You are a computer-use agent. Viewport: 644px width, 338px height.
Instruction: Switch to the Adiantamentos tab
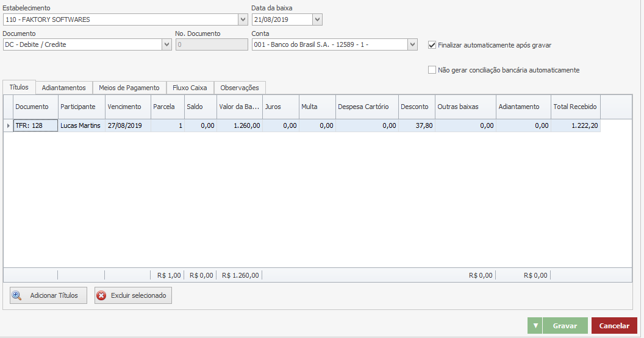pos(64,88)
